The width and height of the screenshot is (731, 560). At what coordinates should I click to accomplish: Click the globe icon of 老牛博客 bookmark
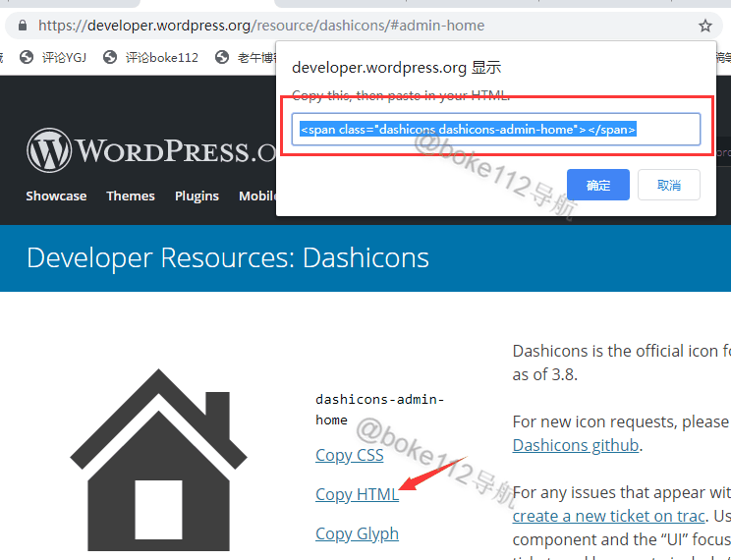(222, 57)
